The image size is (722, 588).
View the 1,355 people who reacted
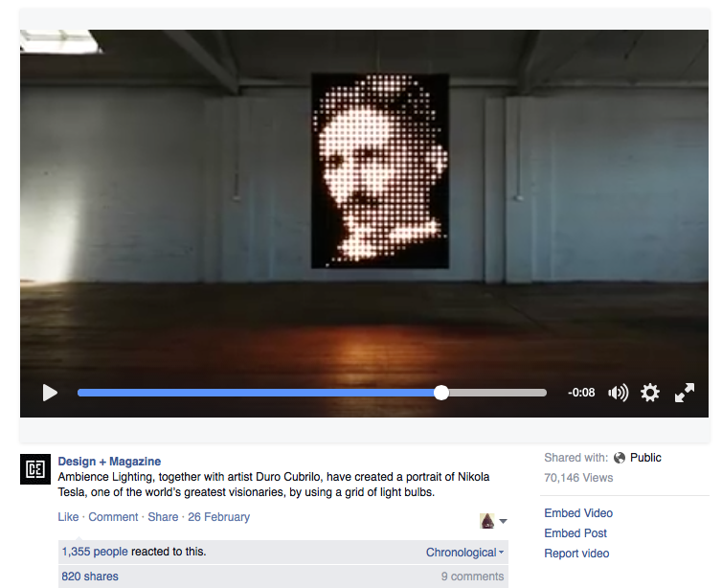[x=96, y=552]
